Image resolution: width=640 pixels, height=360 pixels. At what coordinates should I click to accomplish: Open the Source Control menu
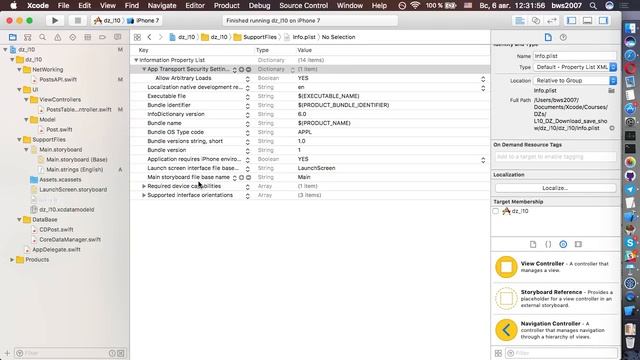[x=303, y=6]
